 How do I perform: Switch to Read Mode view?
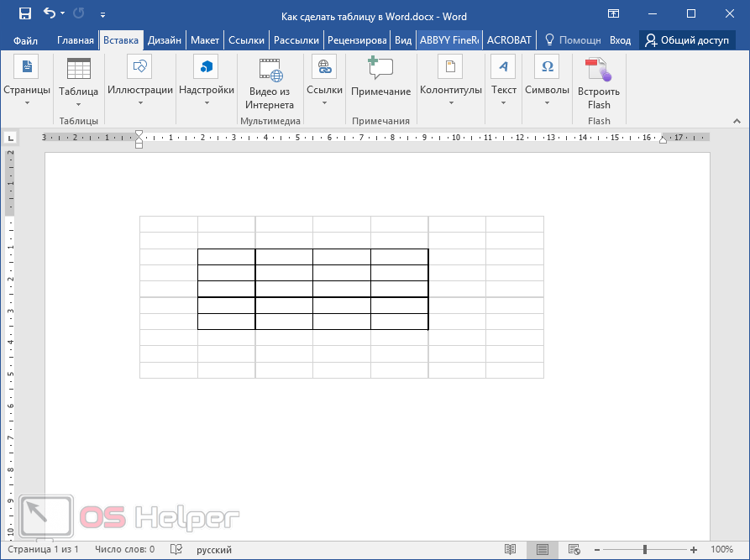510,549
